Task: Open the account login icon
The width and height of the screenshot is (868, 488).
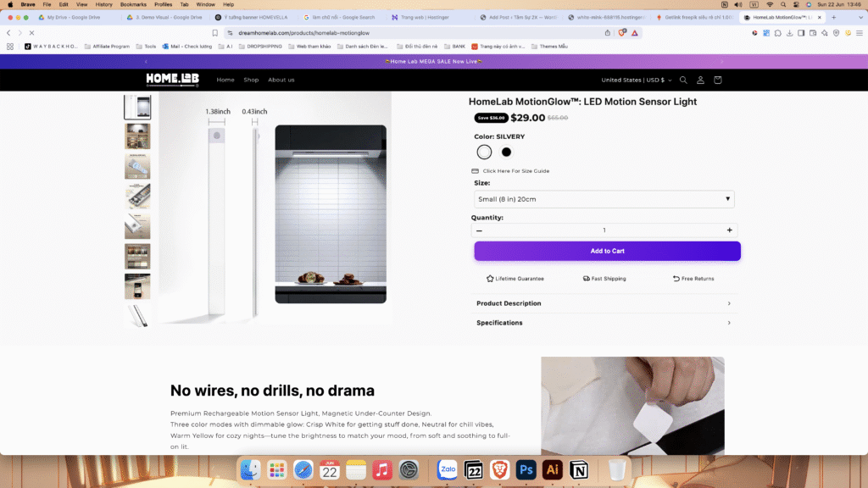Action: (700, 80)
